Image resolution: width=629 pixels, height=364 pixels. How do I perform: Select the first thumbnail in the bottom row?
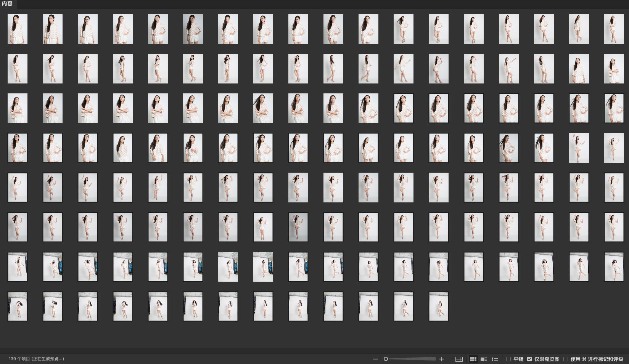(18, 306)
